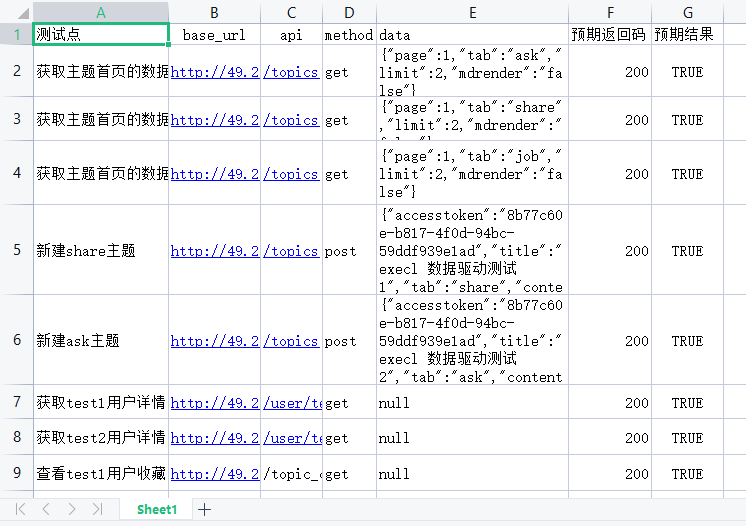Select the data cell with title 数据驱动测试 2
The width and height of the screenshot is (746, 526).
click(472, 340)
